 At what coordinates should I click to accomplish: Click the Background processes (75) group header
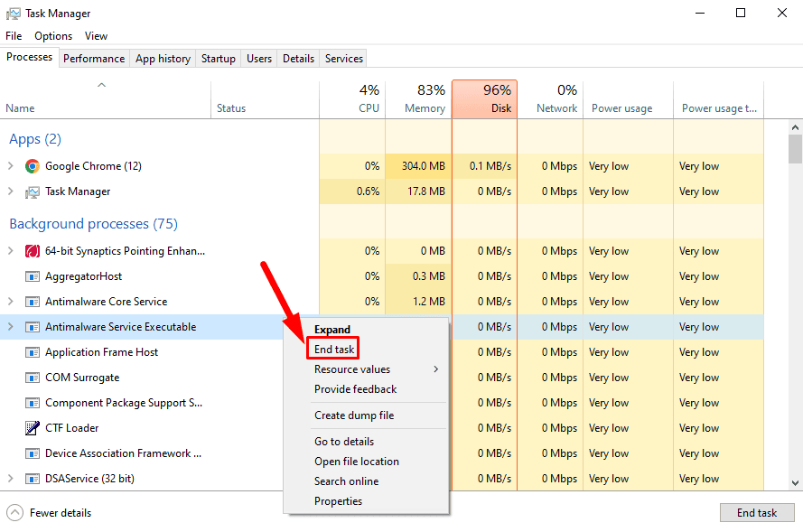point(94,224)
